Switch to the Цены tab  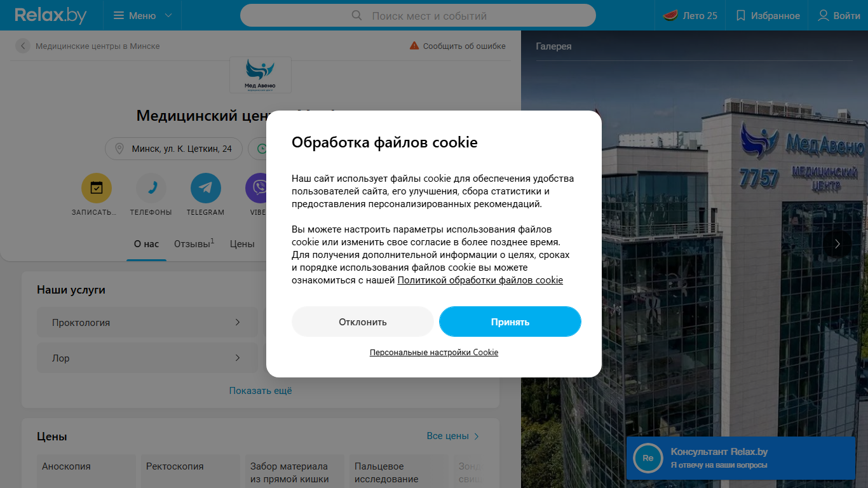[242, 244]
